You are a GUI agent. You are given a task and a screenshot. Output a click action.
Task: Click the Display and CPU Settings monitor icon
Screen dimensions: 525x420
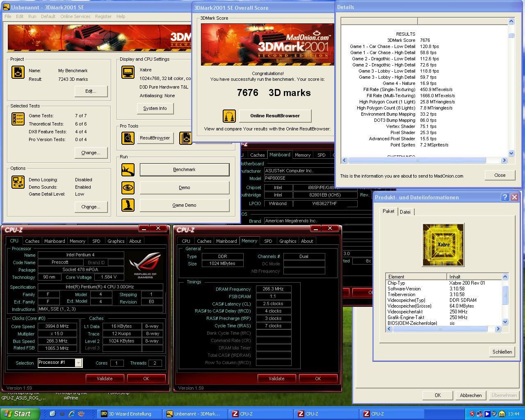click(128, 72)
